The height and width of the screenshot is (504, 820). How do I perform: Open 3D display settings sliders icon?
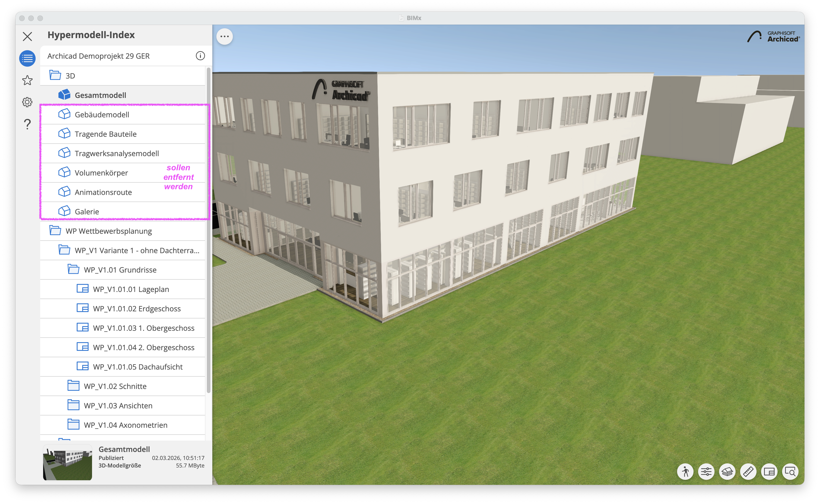(x=706, y=472)
